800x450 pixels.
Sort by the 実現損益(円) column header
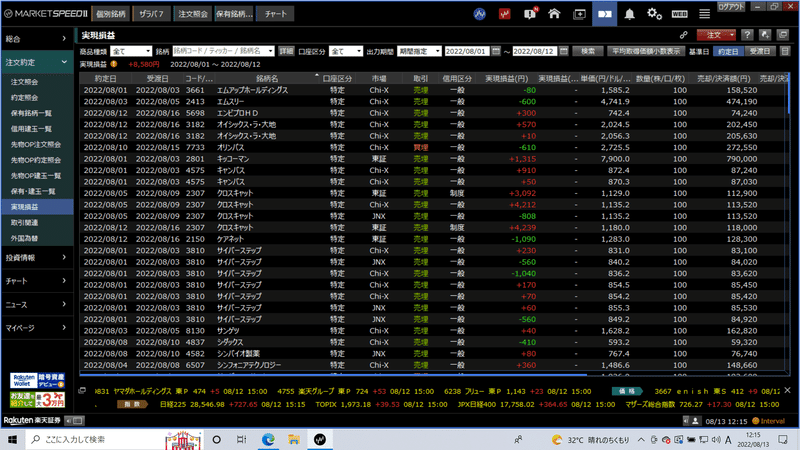pos(506,79)
